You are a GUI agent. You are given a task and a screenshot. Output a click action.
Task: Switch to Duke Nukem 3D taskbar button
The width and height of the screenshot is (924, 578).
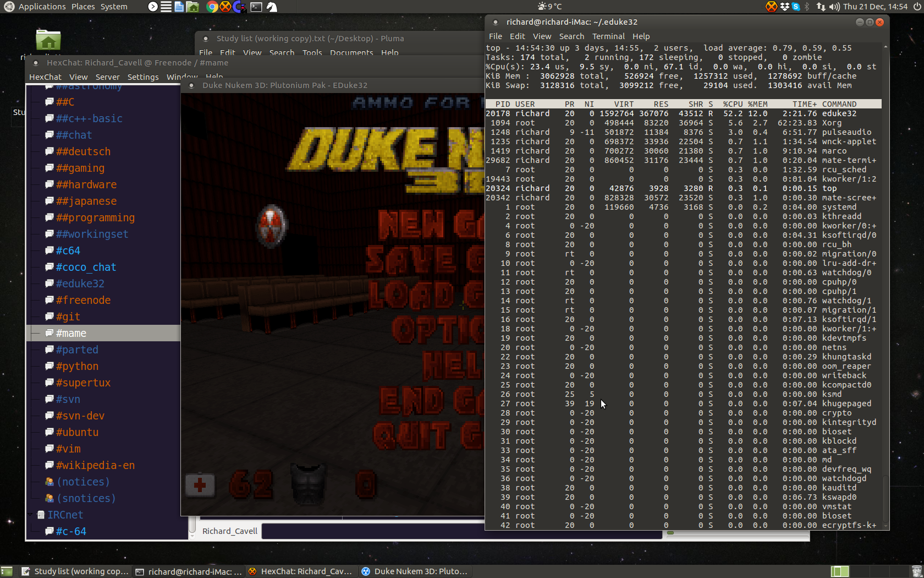point(414,571)
